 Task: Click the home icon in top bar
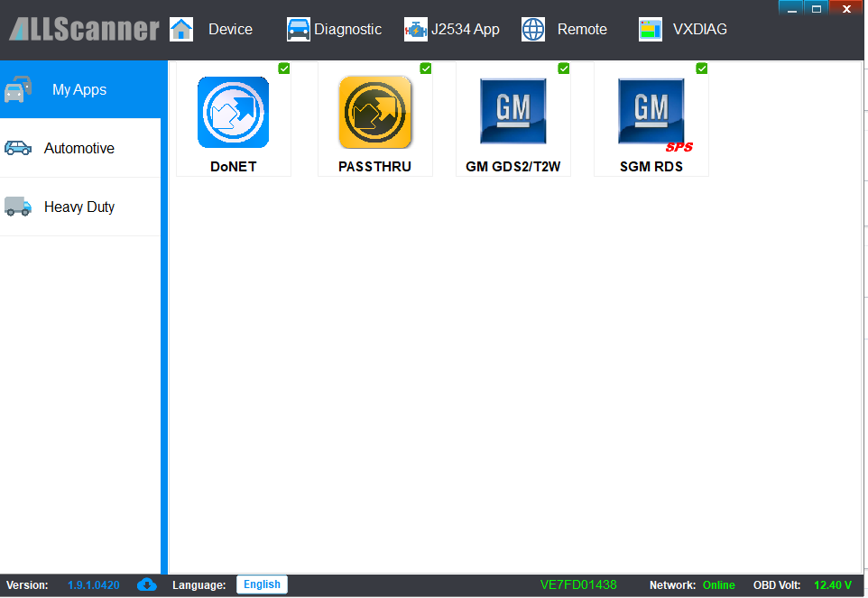coord(181,30)
